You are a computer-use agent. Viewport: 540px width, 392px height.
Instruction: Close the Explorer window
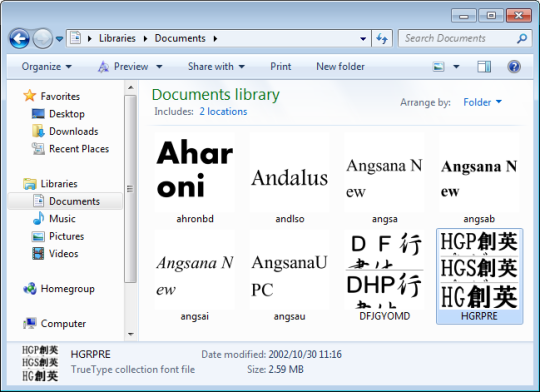tap(519, 16)
